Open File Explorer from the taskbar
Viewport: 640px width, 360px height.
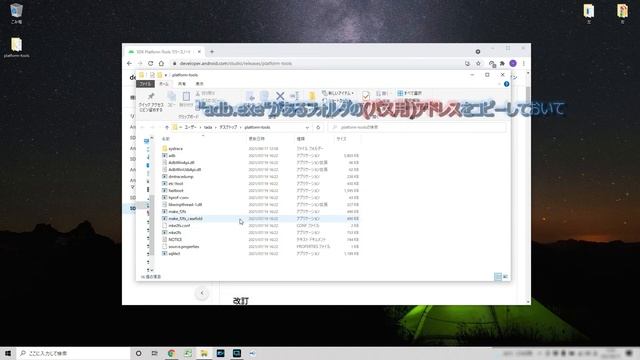tap(204, 353)
